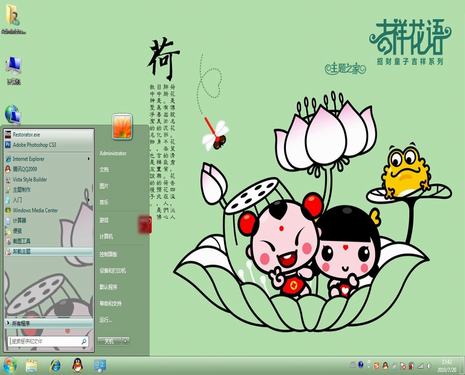This screenshot has height=375, width=465.
Task: Open the Administrator user folder link
Action: click(113, 153)
